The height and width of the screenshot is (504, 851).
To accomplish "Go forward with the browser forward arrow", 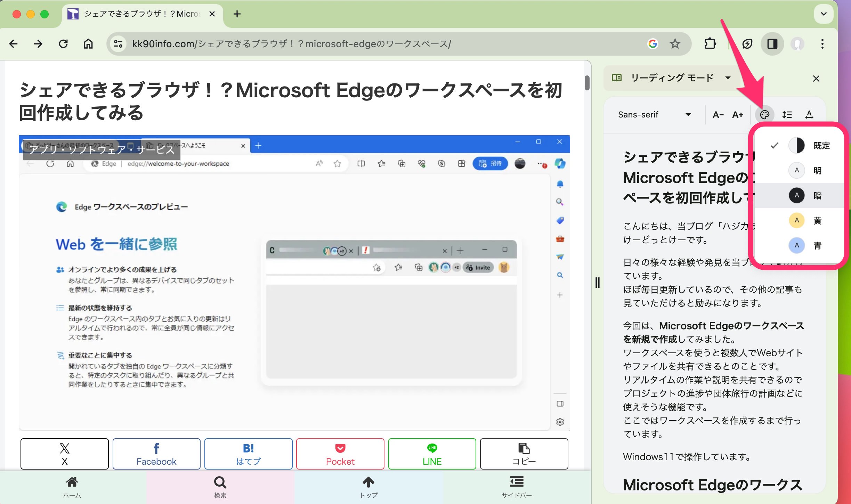I will point(38,44).
